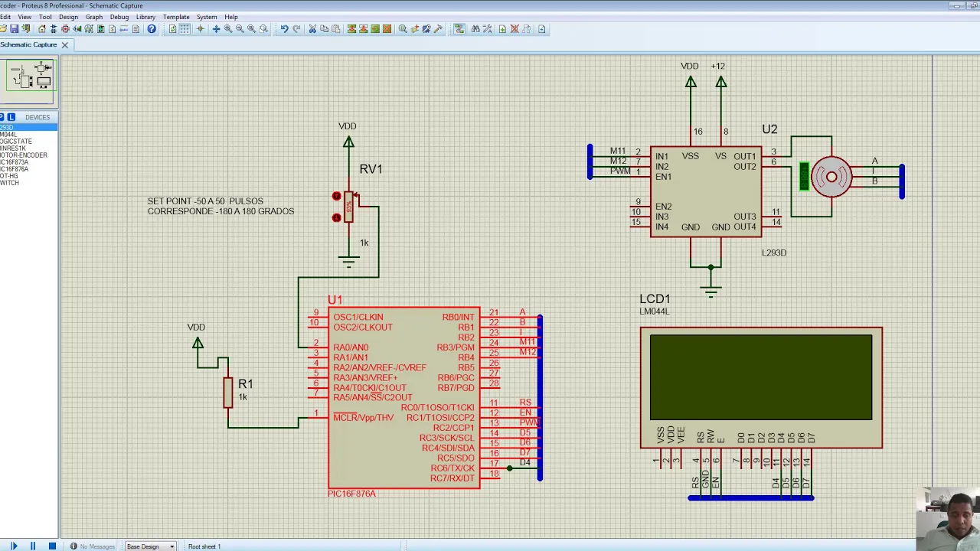980x551 pixels.
Task: Zoom out using the magnifier minus icon
Action: 240,29
